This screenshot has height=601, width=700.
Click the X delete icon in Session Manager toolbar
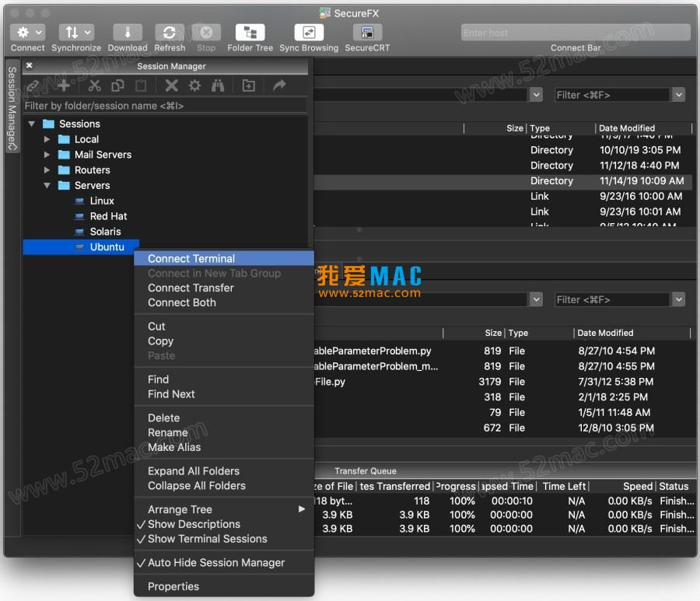click(x=171, y=86)
